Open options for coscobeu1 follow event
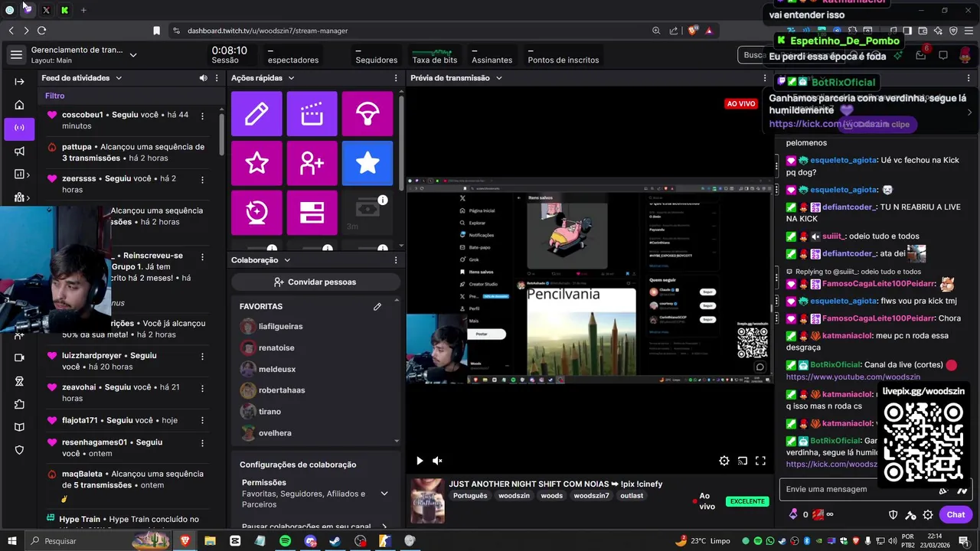 coord(202,116)
